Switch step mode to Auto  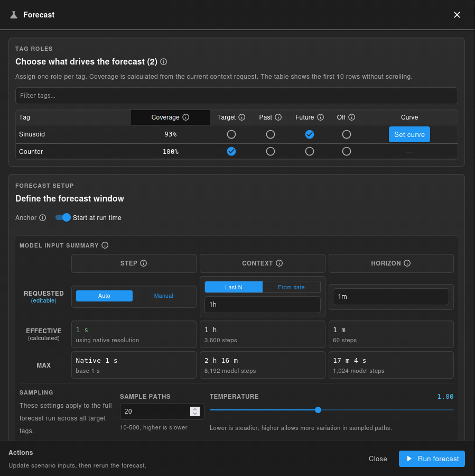[104, 296]
